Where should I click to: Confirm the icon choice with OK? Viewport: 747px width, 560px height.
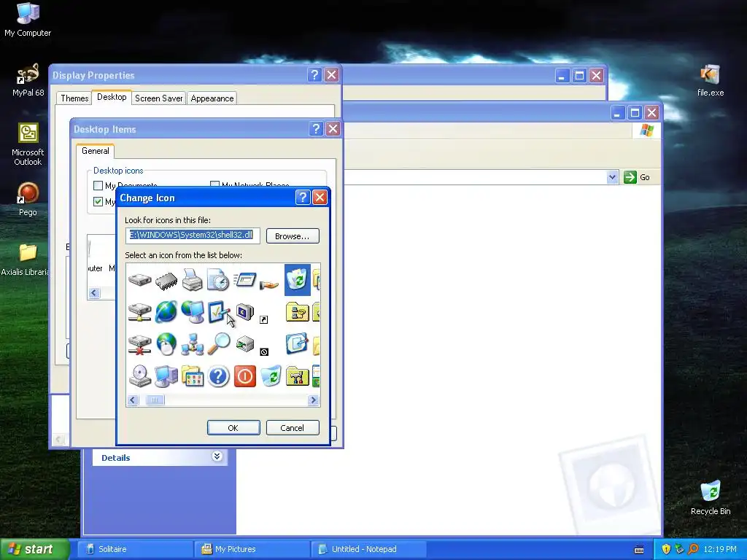233,427
